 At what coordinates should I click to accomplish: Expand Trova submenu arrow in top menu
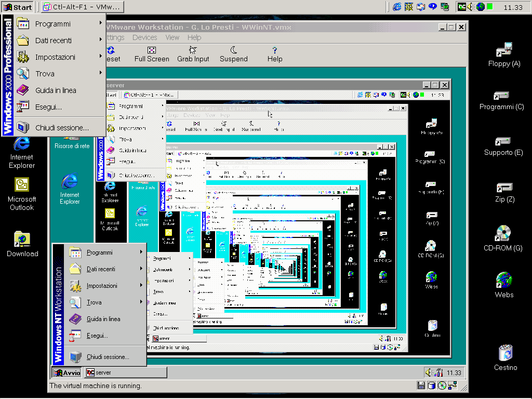(100, 73)
